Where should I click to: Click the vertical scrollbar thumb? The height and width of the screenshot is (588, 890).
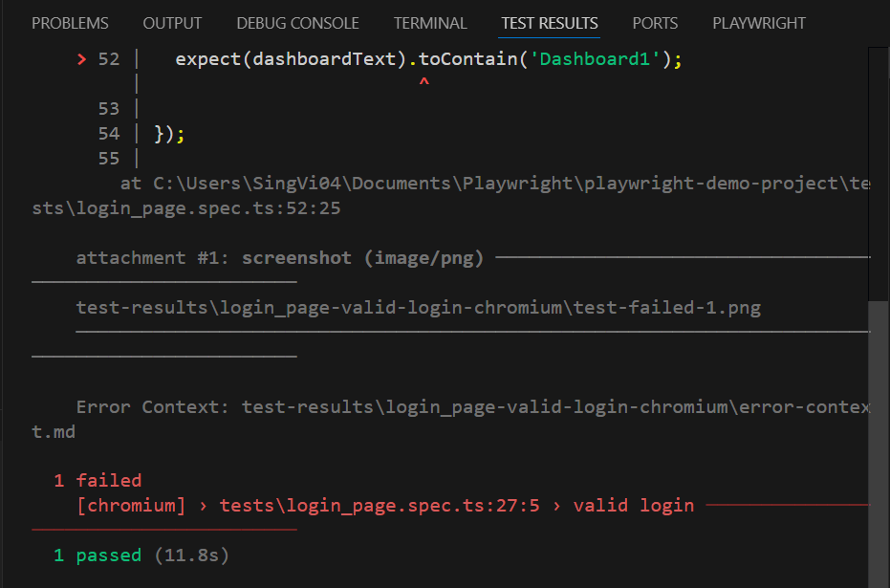(x=879, y=440)
